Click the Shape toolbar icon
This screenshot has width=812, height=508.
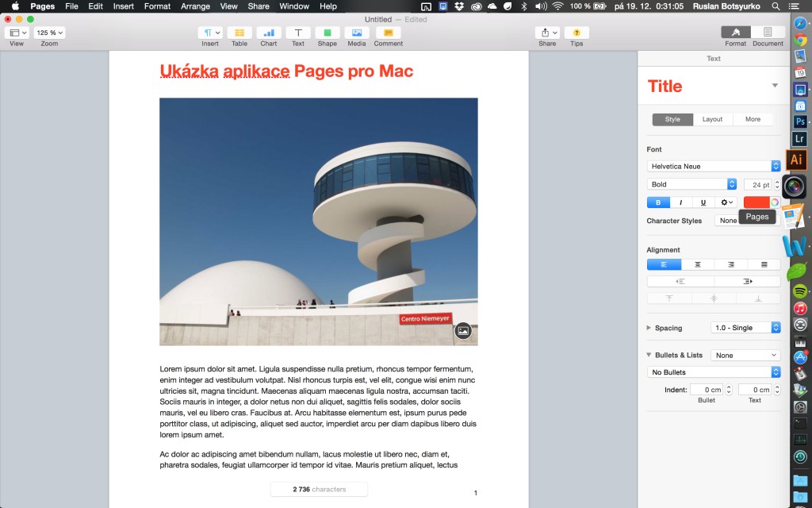pos(327,33)
